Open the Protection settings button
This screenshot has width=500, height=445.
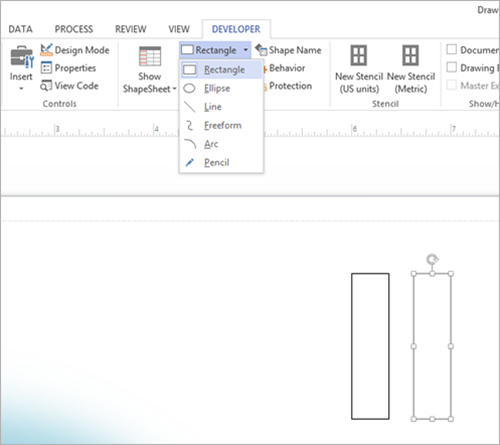287,86
